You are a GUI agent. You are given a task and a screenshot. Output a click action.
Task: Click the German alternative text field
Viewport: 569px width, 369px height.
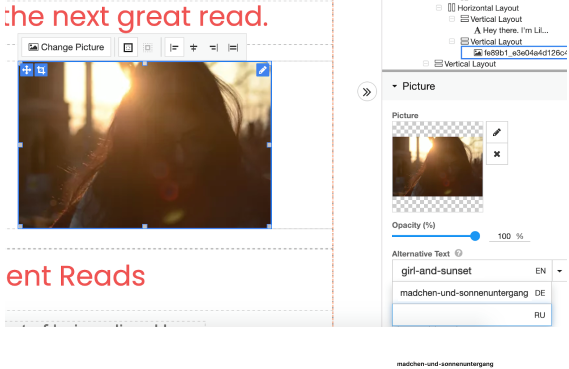tap(472, 293)
